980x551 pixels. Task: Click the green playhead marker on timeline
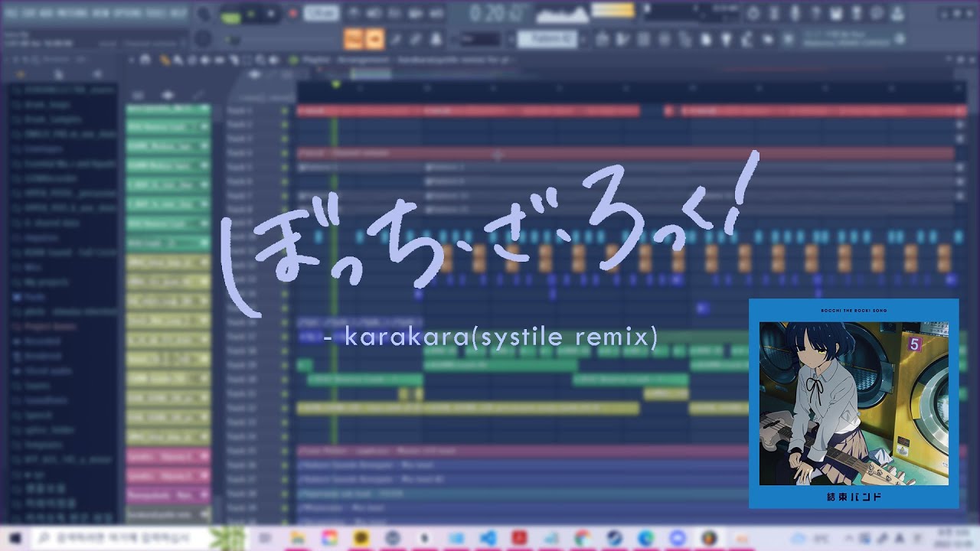335,85
